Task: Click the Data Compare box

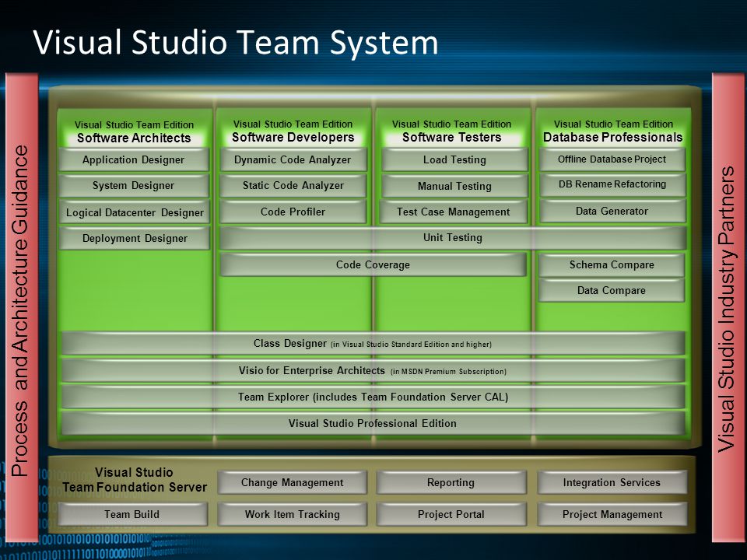Action: [612, 290]
